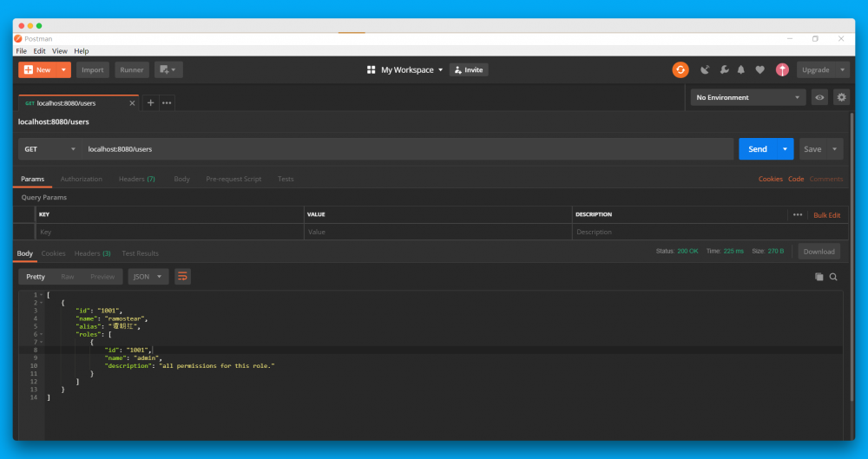Click the Postman logo in title bar
868x459 pixels.
(x=18, y=39)
